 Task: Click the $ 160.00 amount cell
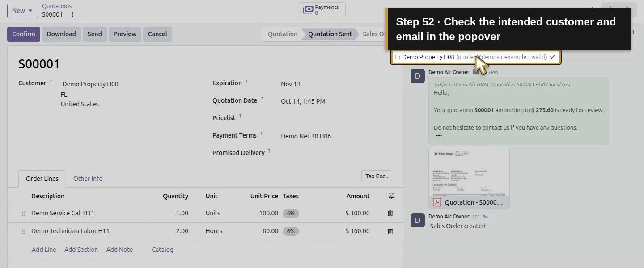point(358,231)
